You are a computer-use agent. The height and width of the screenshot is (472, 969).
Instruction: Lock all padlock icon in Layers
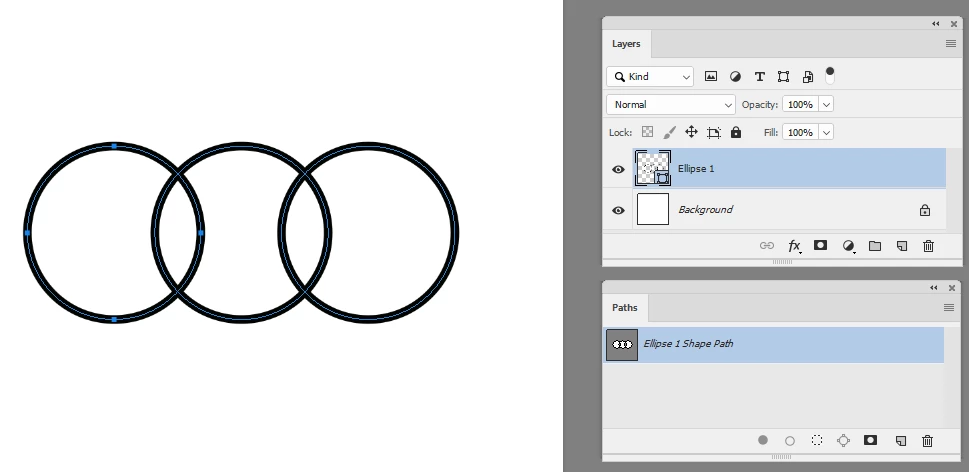(735, 132)
